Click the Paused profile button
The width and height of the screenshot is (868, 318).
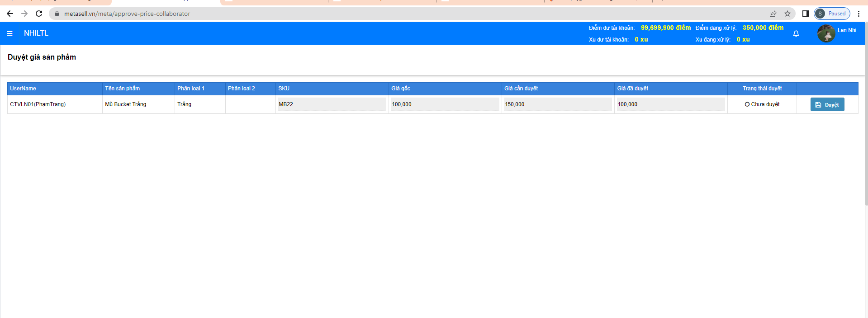832,14
